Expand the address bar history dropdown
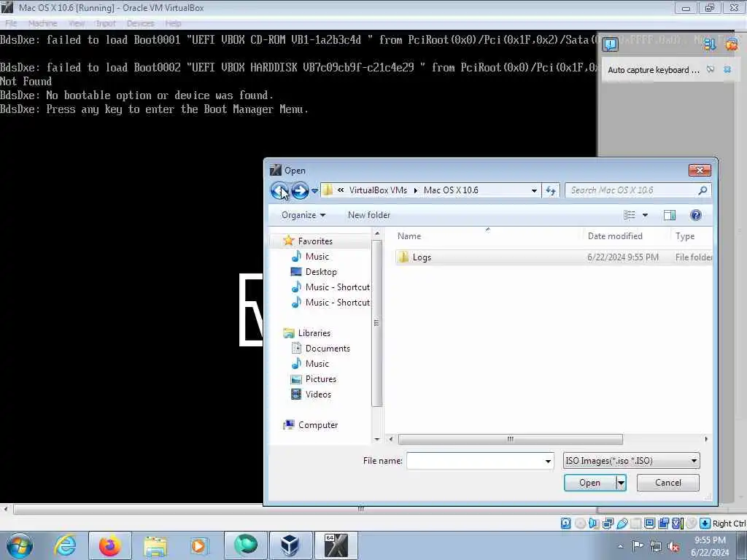Viewport: 747px width, 560px height. pos(534,190)
